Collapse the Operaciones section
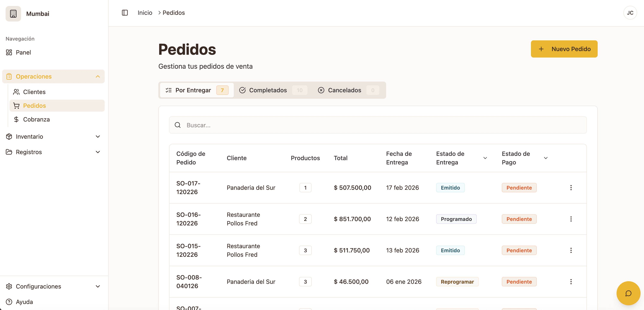This screenshot has width=644, height=310. click(98, 77)
